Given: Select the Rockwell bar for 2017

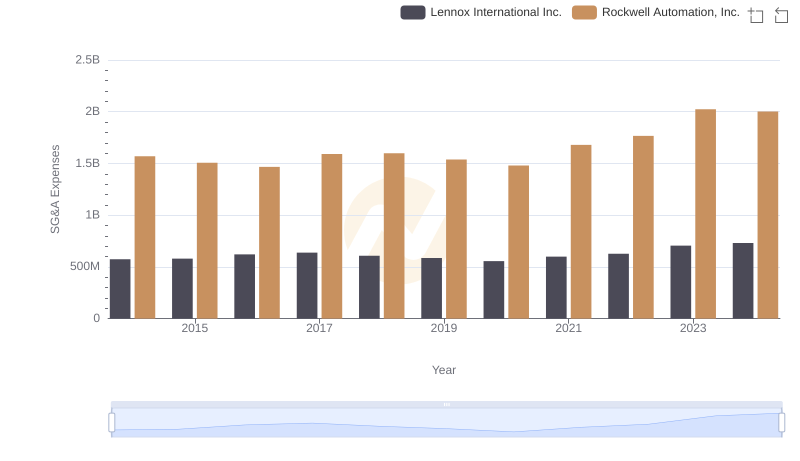Looking at the screenshot, I should [332, 236].
